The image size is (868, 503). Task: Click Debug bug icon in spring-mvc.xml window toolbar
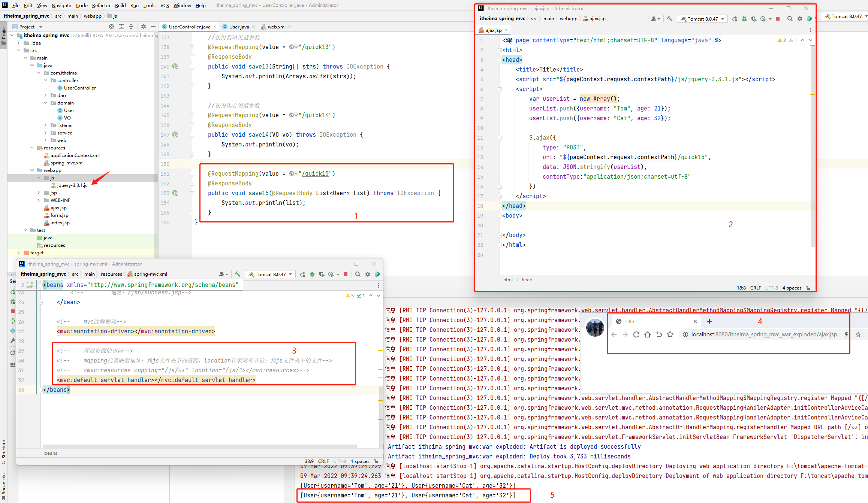(x=312, y=274)
